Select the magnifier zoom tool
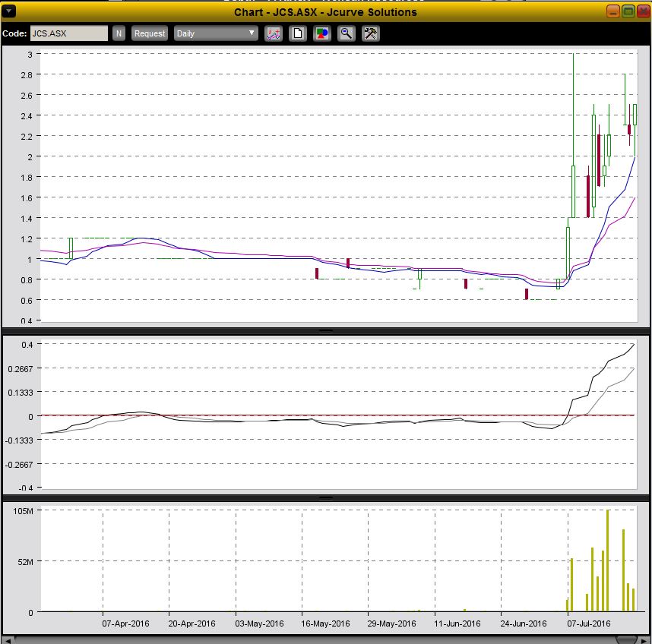 pyautogui.click(x=347, y=33)
